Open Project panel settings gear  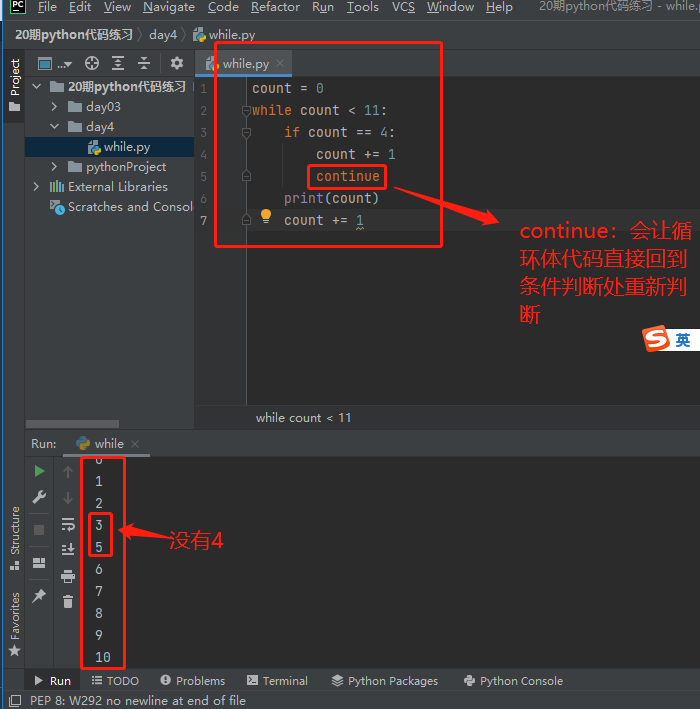coord(176,63)
